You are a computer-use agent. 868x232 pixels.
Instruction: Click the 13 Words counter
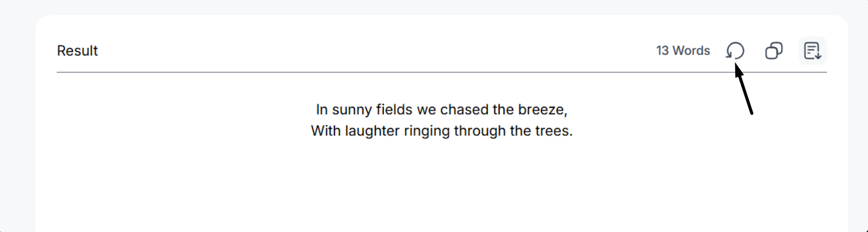point(683,51)
